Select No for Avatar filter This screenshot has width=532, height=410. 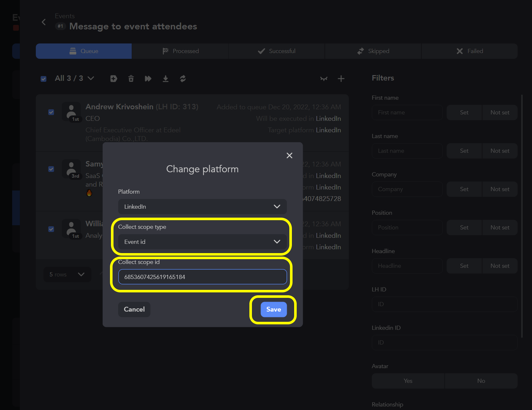[481, 381]
